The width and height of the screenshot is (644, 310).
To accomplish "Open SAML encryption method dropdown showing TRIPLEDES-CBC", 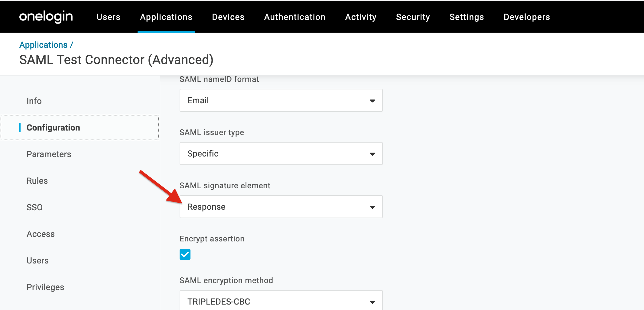I will coord(281,300).
